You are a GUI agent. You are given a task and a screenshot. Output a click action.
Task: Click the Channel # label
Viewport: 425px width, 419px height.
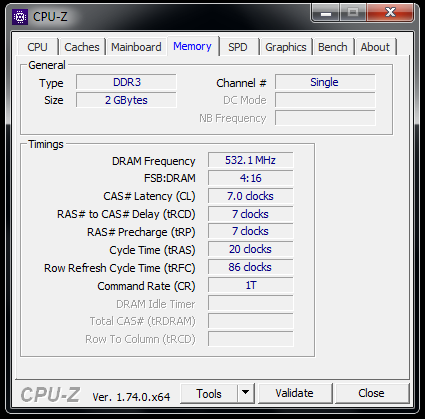tap(241, 83)
